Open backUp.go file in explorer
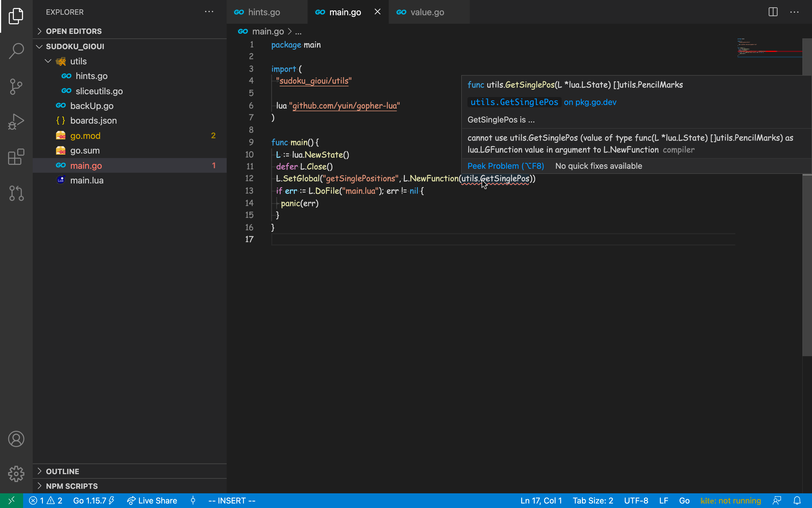The image size is (812, 508). pos(129,106)
